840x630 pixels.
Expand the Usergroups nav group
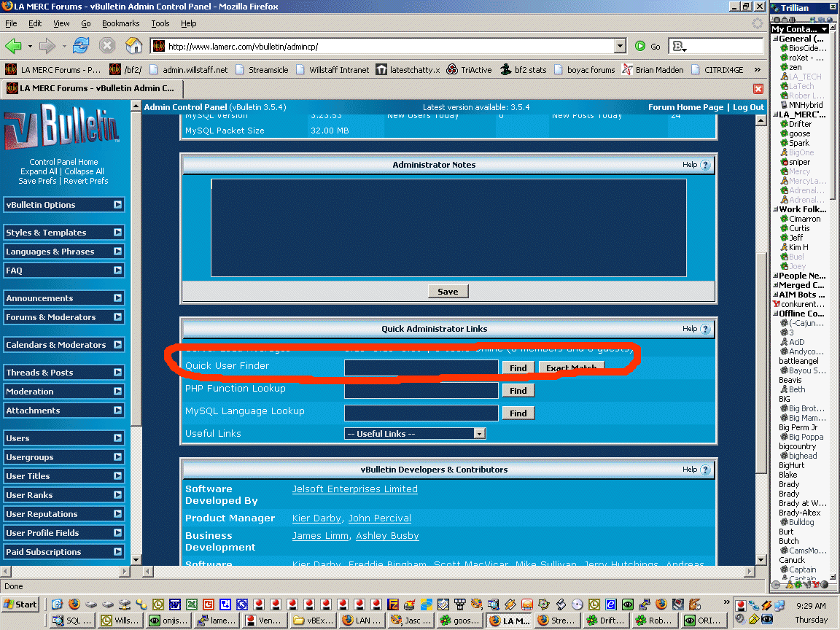(x=63, y=457)
